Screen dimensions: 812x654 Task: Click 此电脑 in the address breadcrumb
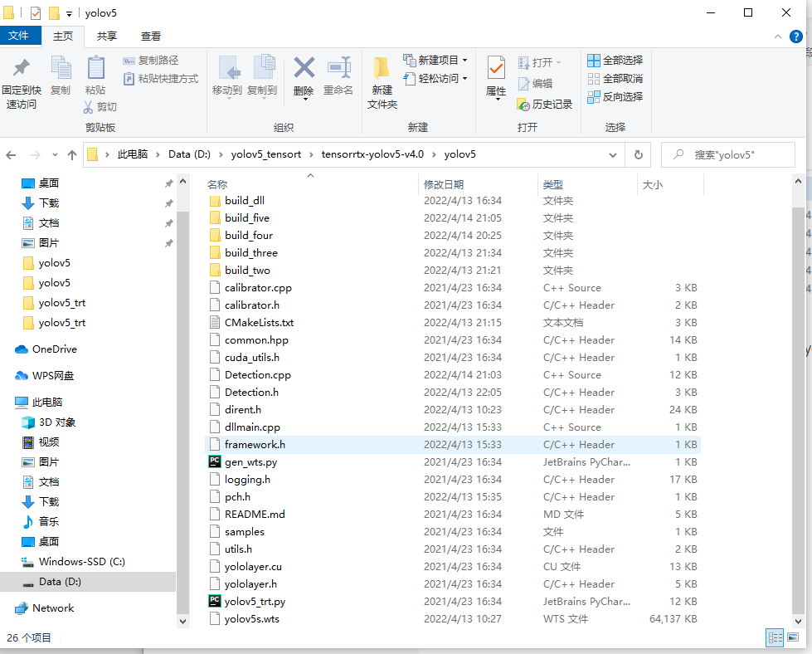(133, 154)
